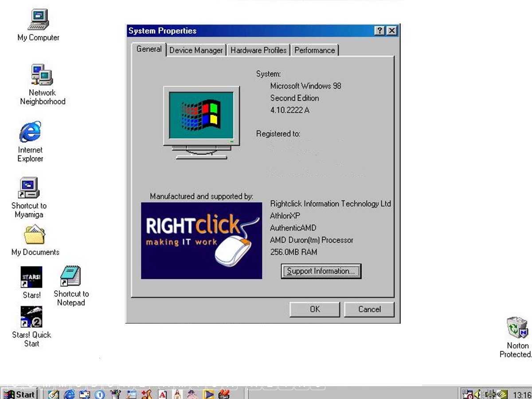Open the Shortcut to Myamiga icon

coord(29,188)
